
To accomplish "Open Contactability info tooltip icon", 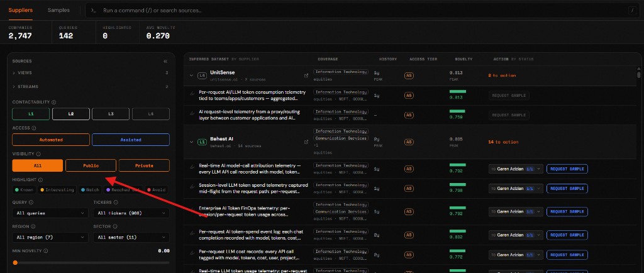I will coord(54,103).
